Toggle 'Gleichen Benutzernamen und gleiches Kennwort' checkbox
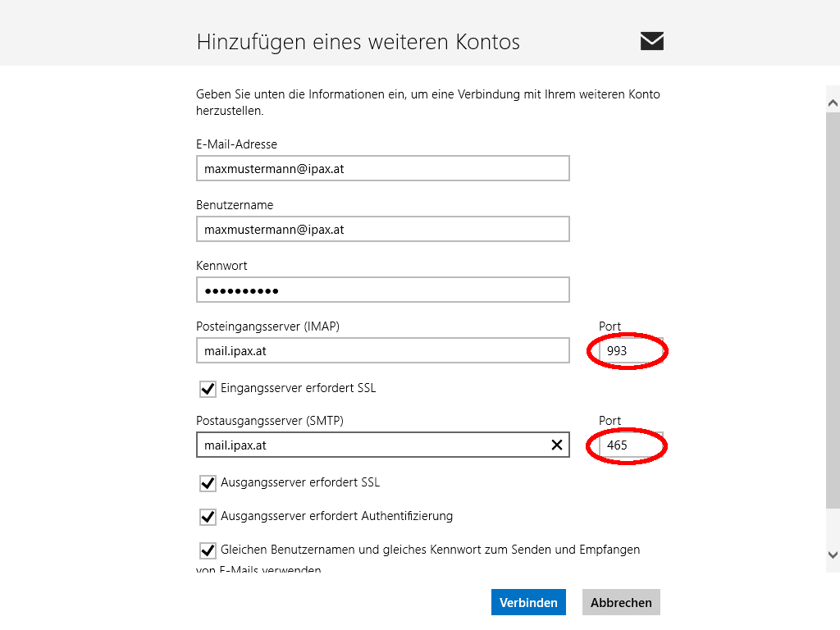Viewport: 840px width, 630px height. point(208,550)
